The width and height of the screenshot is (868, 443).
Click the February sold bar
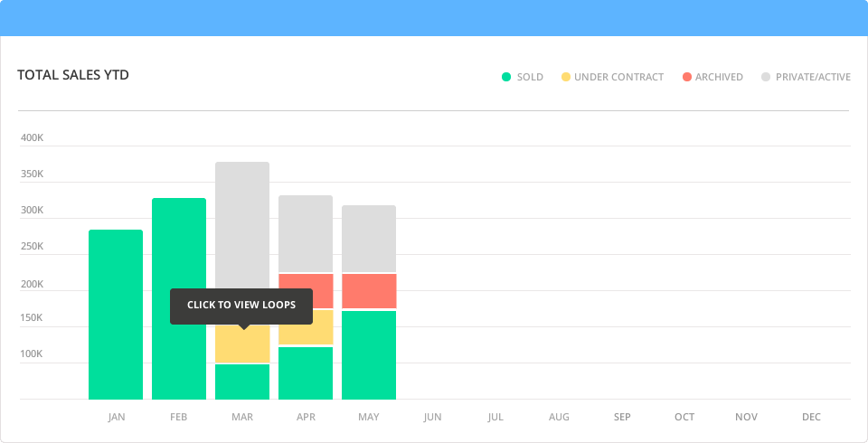(x=179, y=298)
